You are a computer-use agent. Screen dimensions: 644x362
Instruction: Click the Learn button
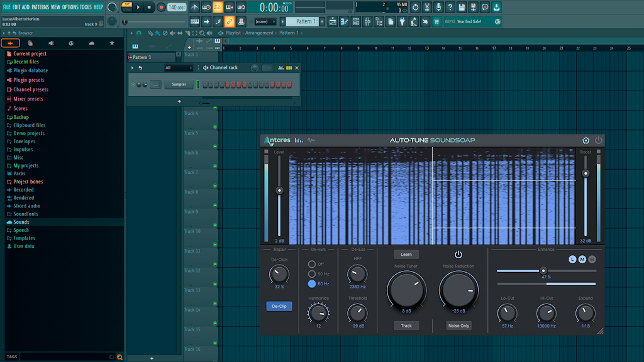(x=406, y=255)
